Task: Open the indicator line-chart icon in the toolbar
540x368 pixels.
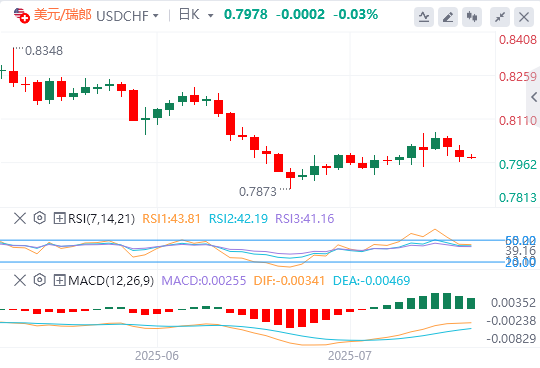Action: pyautogui.click(x=424, y=17)
